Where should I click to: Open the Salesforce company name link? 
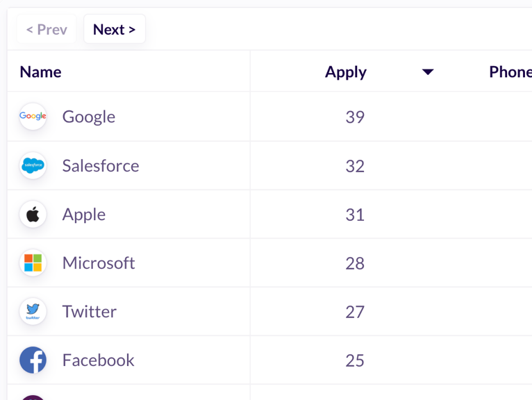pyautogui.click(x=101, y=166)
